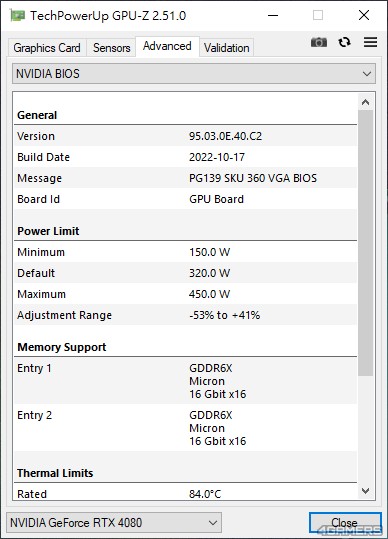Viewport: 388px width, 539px height.
Task: Select the Default power 320.0 W value
Action: click(x=209, y=273)
